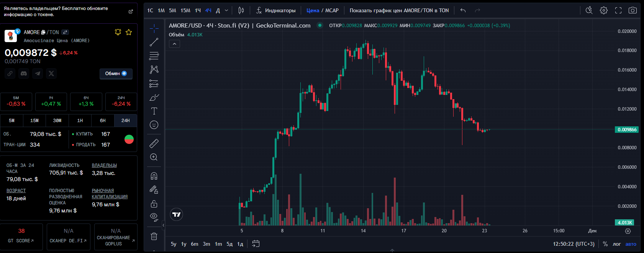Activate the zoom in tool

pyautogui.click(x=154, y=157)
